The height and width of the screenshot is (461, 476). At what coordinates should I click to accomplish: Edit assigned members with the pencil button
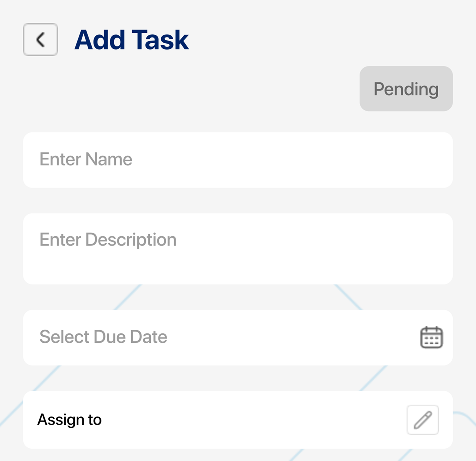point(423,420)
